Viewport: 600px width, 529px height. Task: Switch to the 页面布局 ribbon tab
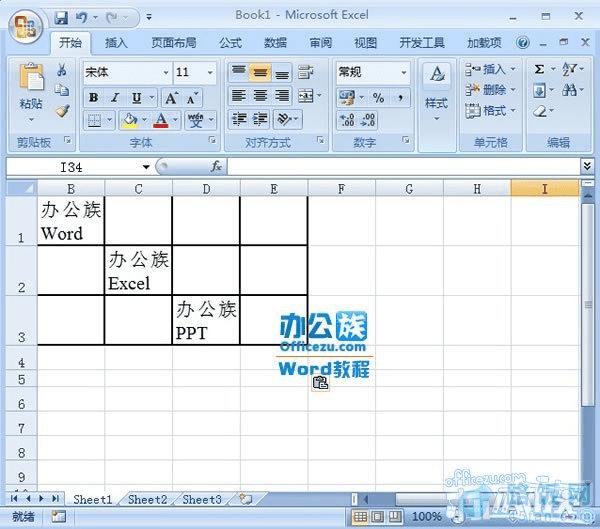click(174, 42)
